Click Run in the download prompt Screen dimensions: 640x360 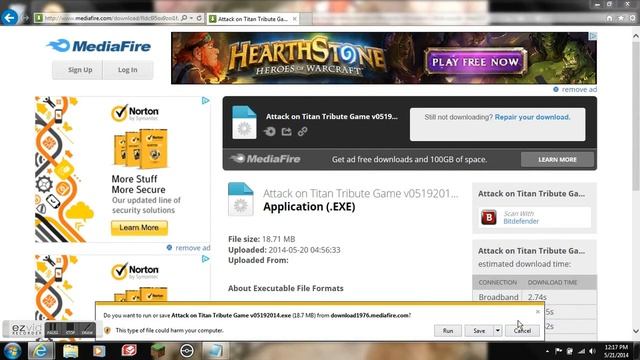[448, 331]
